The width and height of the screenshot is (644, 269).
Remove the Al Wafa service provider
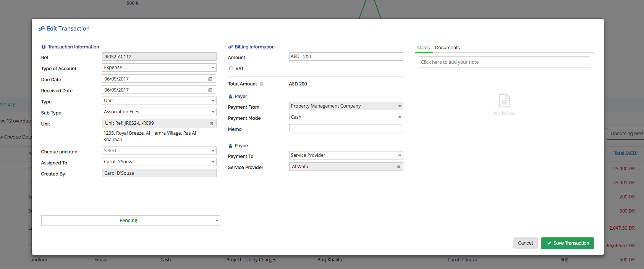pos(398,167)
